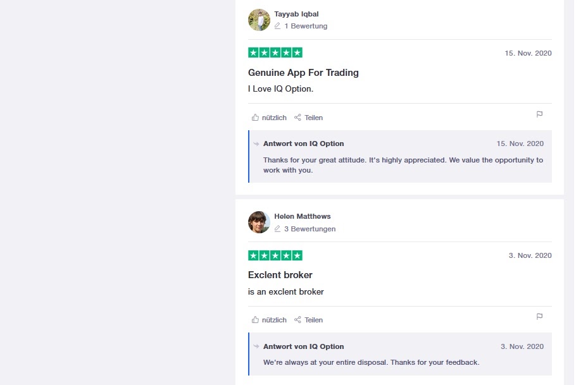Click the 3. Nov. 2020 review date
This screenshot has height=385, width=588.
coord(530,255)
